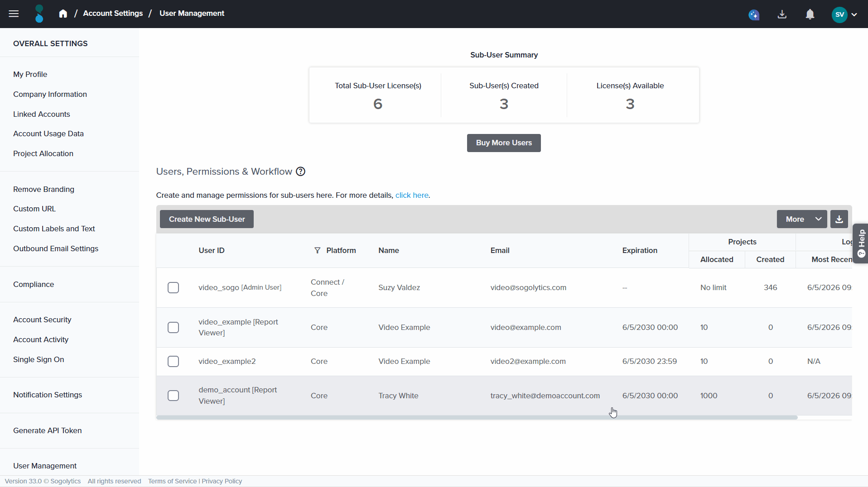Screen dimensions: 868x487
Task: Go to Generate API Token
Action: click(x=47, y=430)
